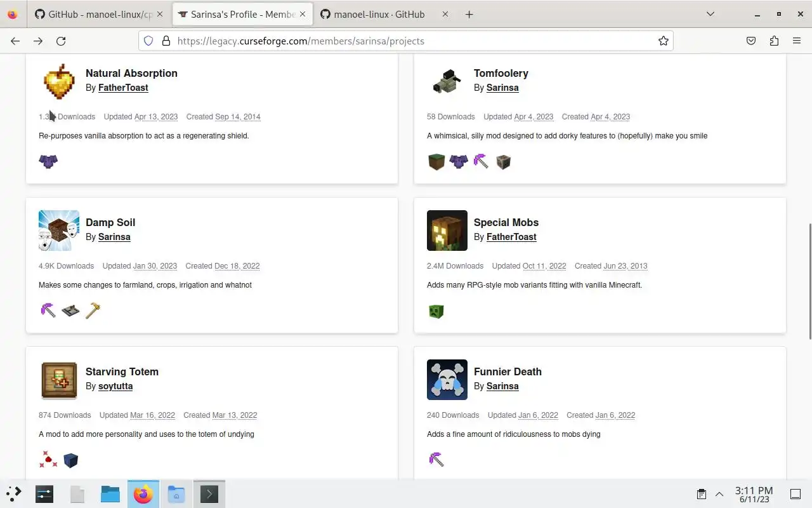Open the Damp Soil project title
Image resolution: width=812 pixels, height=508 pixels.
click(x=110, y=222)
